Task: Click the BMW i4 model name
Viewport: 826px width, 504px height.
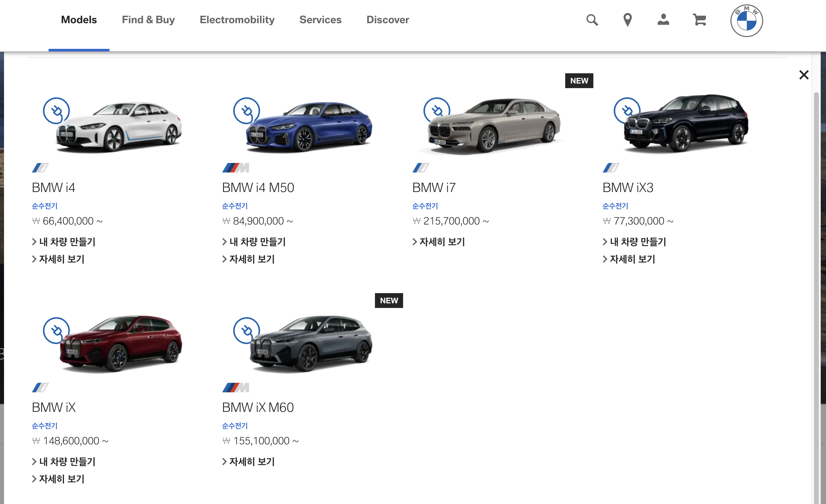Action: point(53,188)
